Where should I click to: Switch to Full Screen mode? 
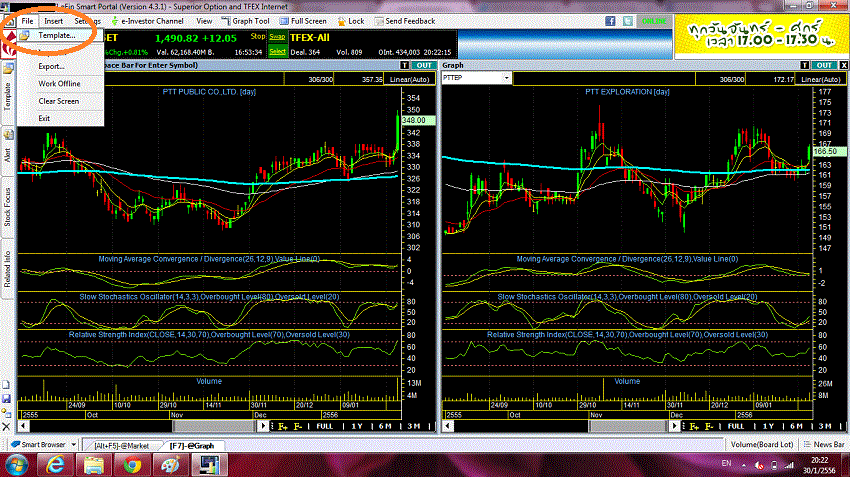pos(303,21)
